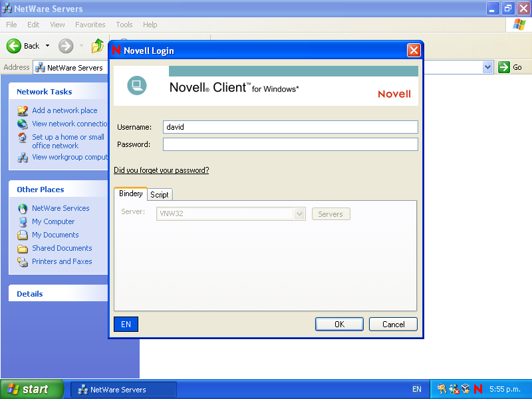Click the home network setup house icon

(23, 138)
